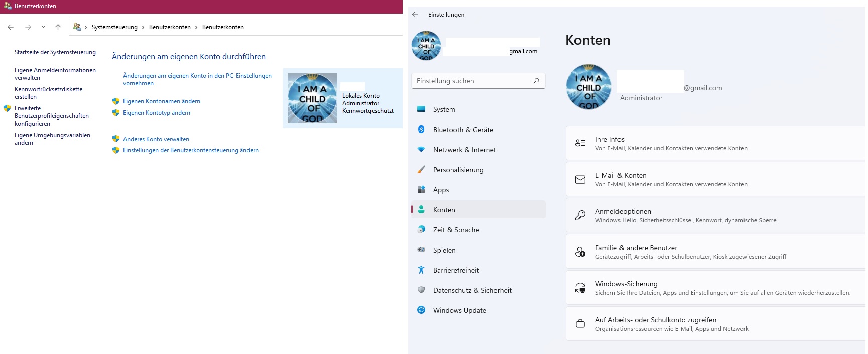The width and height of the screenshot is (868, 354).
Task: Click first Benutzerkonten breadcrumb after Systemsteuerung
Action: coord(170,27)
